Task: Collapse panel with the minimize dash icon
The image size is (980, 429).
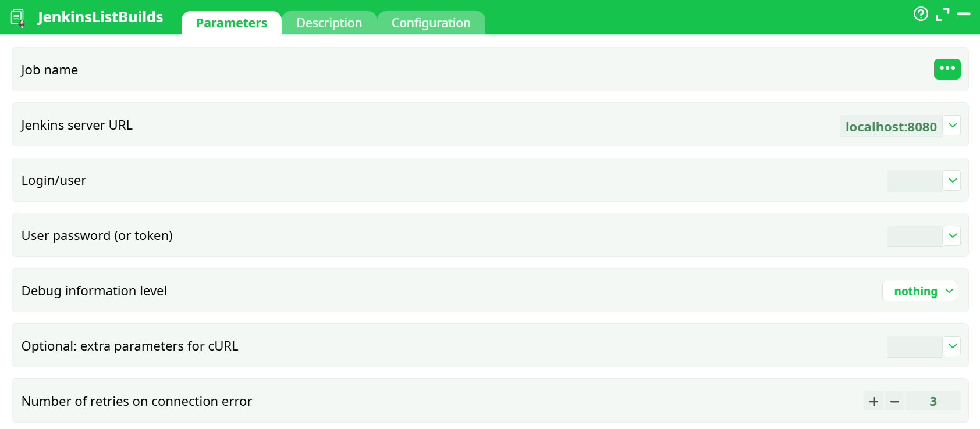Action: [964, 13]
